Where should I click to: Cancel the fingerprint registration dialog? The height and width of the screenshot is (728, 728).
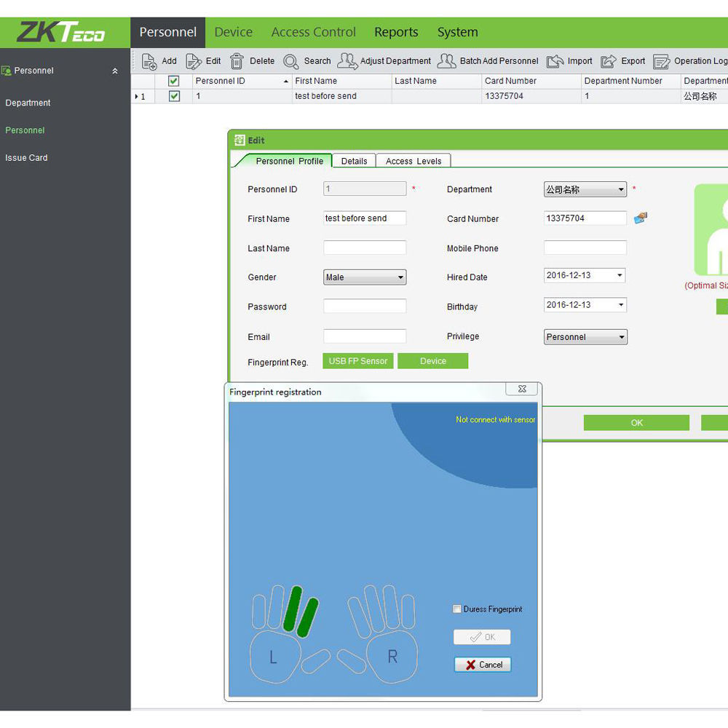coord(483,665)
